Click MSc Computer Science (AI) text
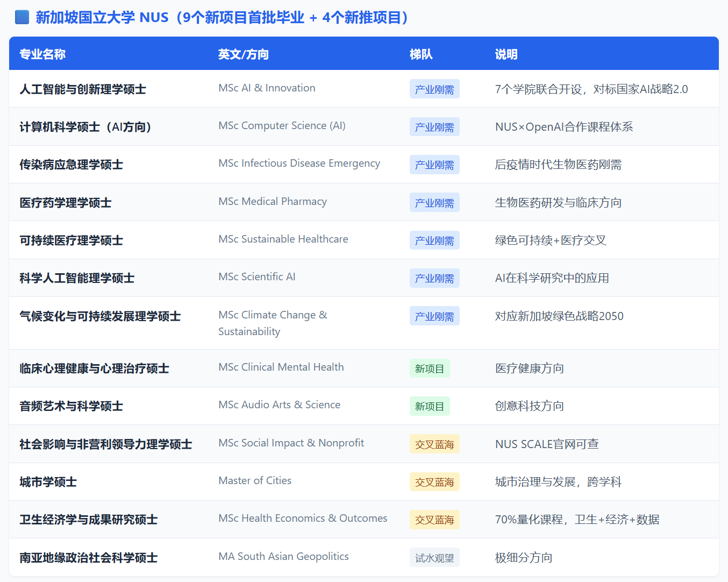 coord(282,126)
